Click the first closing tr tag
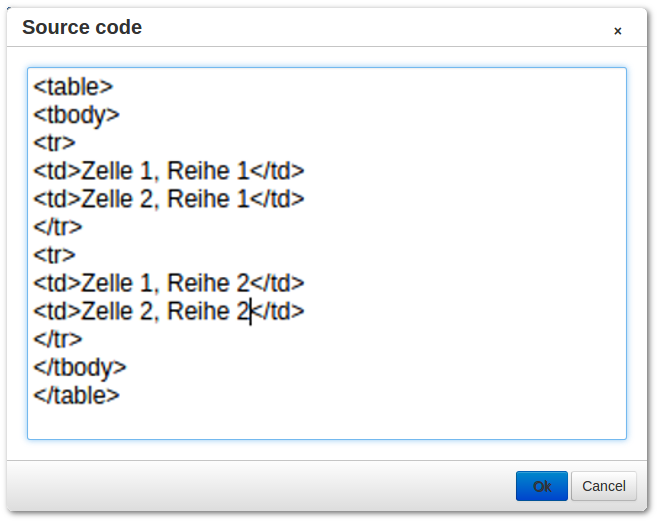 tap(57, 227)
